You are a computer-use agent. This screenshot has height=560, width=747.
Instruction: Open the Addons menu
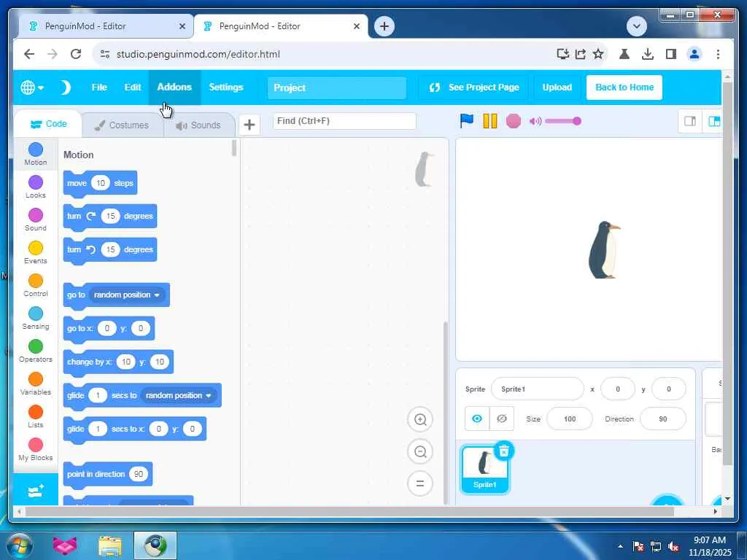174,87
